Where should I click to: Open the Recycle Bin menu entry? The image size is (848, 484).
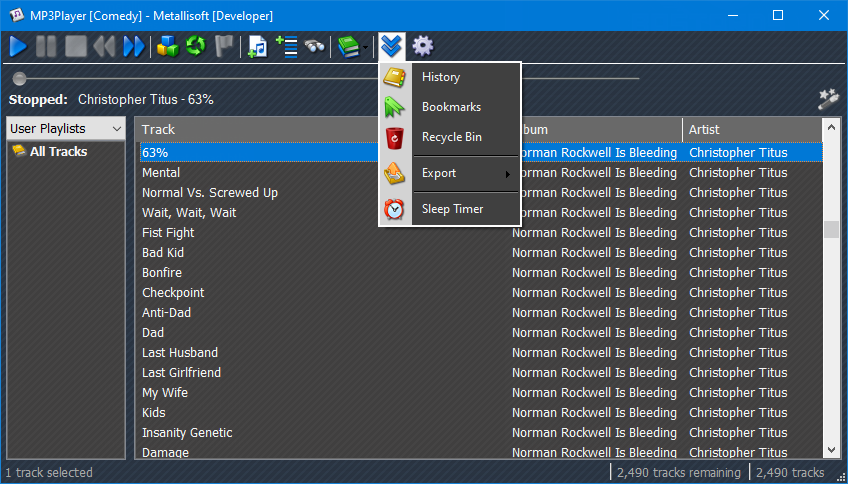pyautogui.click(x=451, y=137)
